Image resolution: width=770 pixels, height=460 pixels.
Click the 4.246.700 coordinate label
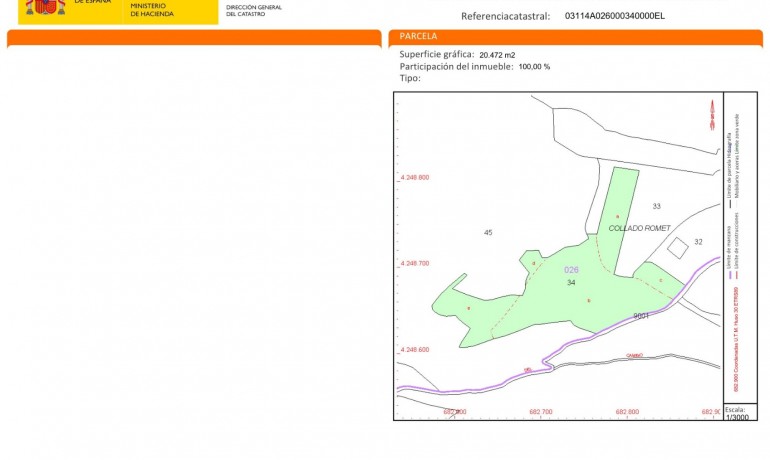[414, 264]
